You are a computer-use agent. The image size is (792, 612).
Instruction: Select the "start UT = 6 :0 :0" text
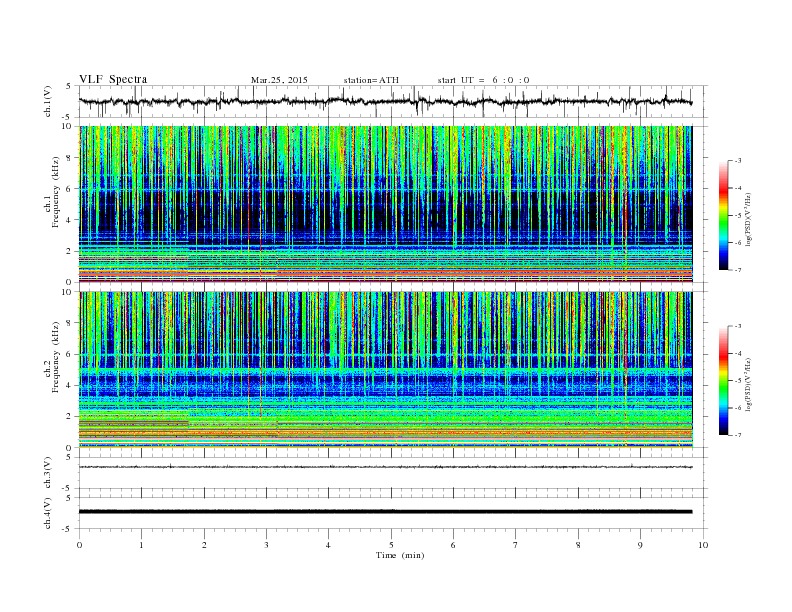pyautogui.click(x=483, y=80)
